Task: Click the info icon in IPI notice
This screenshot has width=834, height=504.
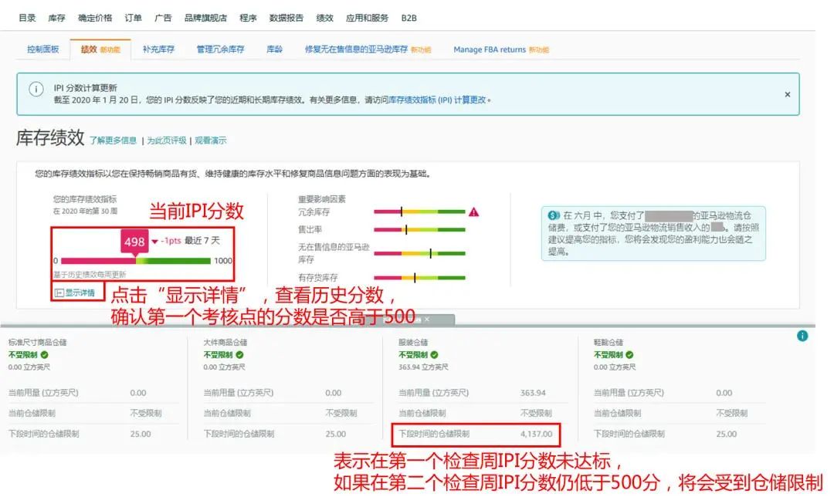Action: tap(36, 89)
